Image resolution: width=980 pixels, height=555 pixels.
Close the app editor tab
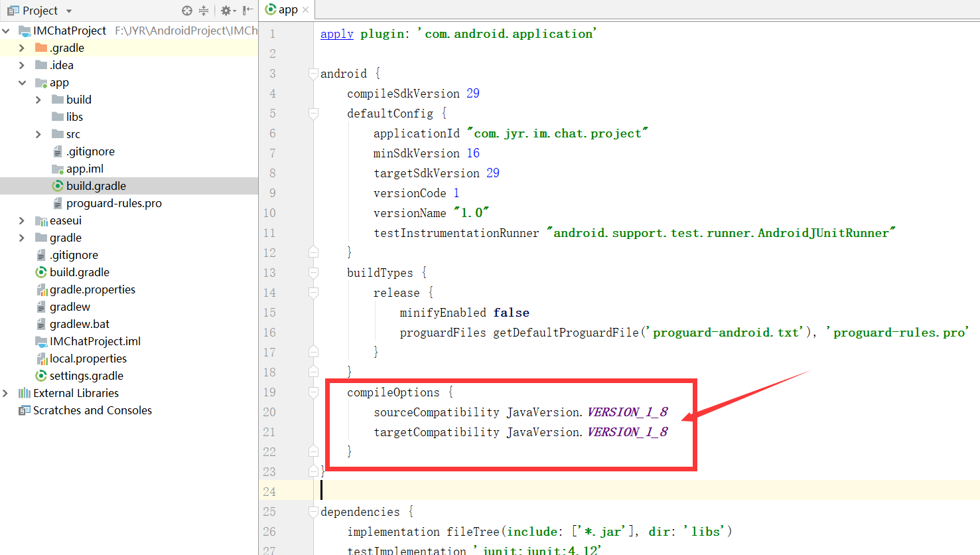click(x=304, y=10)
